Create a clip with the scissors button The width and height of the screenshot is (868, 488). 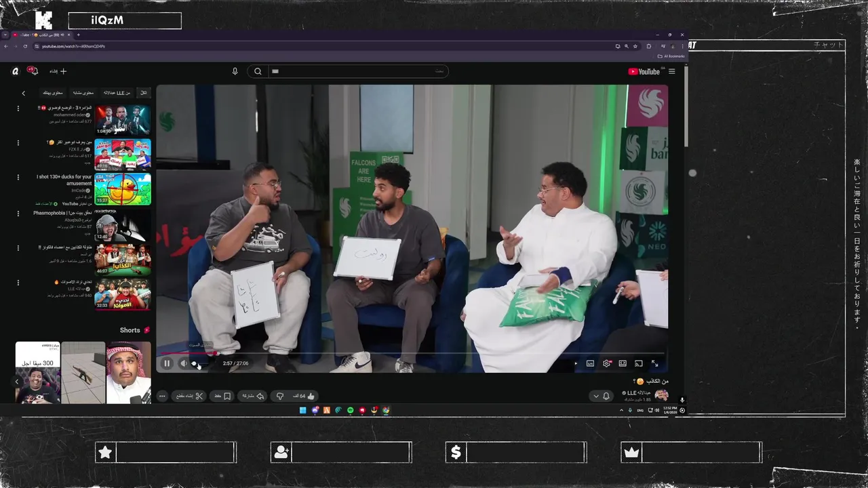pos(190,396)
